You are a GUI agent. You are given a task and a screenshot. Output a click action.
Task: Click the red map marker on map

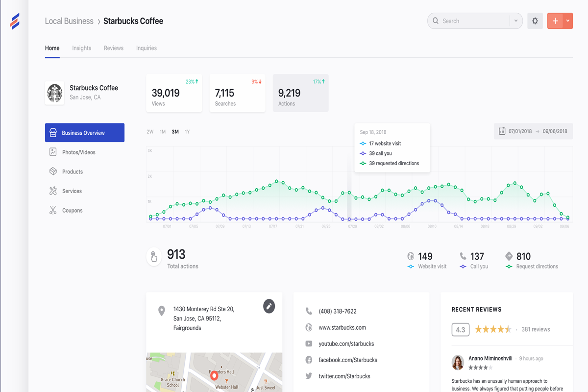point(214,376)
